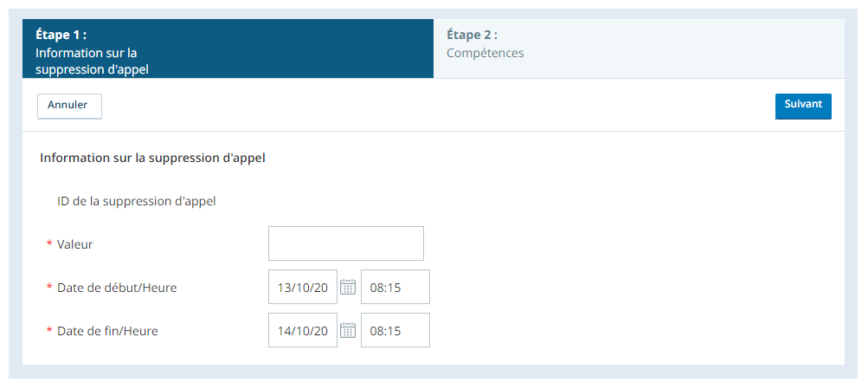The height and width of the screenshot is (389, 868).
Task: Click the red asterisk beside Valeur
Action: tap(49, 243)
